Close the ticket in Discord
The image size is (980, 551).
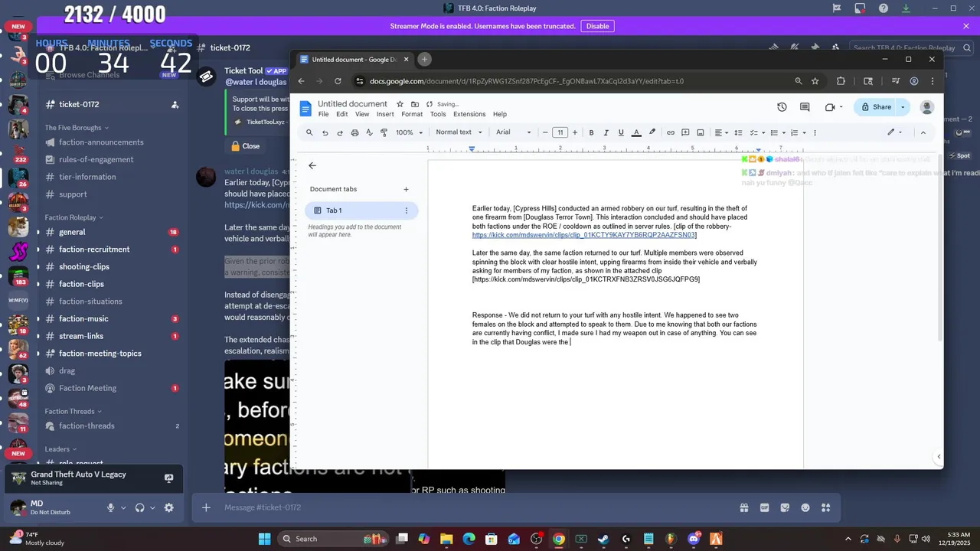(x=246, y=146)
